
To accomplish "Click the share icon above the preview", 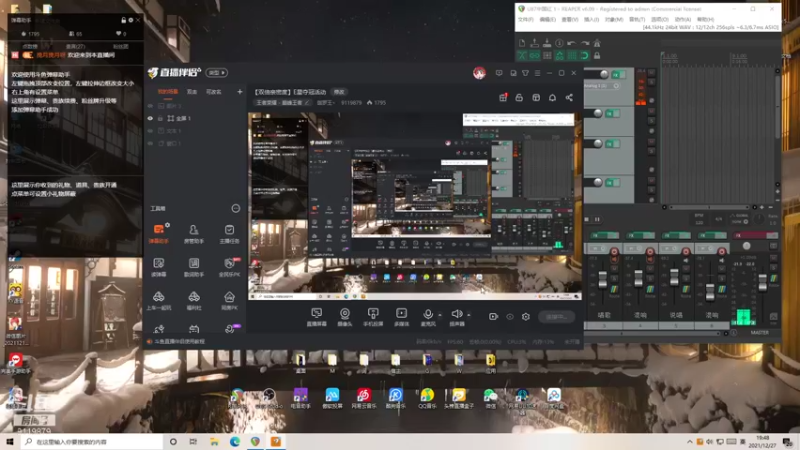I will 569,97.
